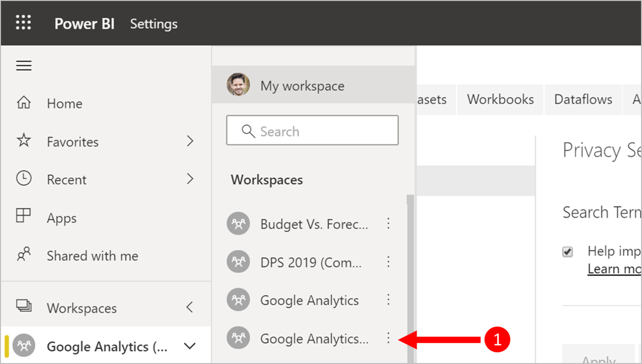Click the Shared with me people icon

(24, 255)
